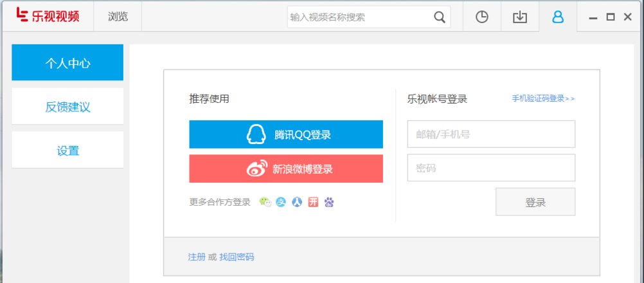Click the 手机验证码登录 link
644x283 pixels.
[543, 98]
